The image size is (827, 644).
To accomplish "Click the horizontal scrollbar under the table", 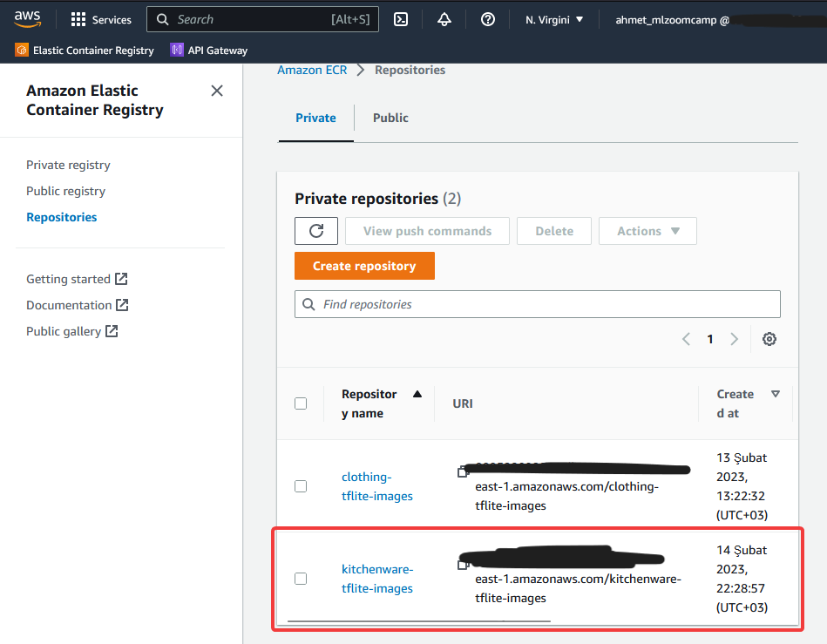I will pyautogui.click(x=419, y=621).
